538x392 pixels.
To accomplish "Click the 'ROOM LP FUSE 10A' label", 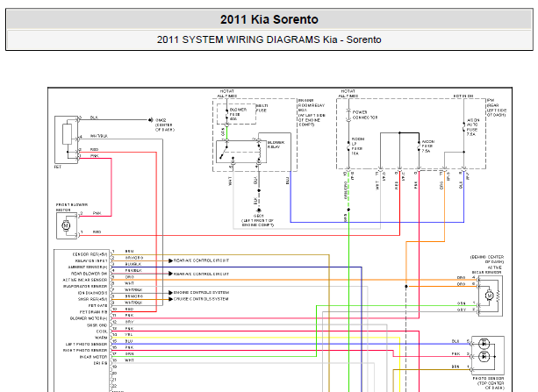I will coord(358,146).
